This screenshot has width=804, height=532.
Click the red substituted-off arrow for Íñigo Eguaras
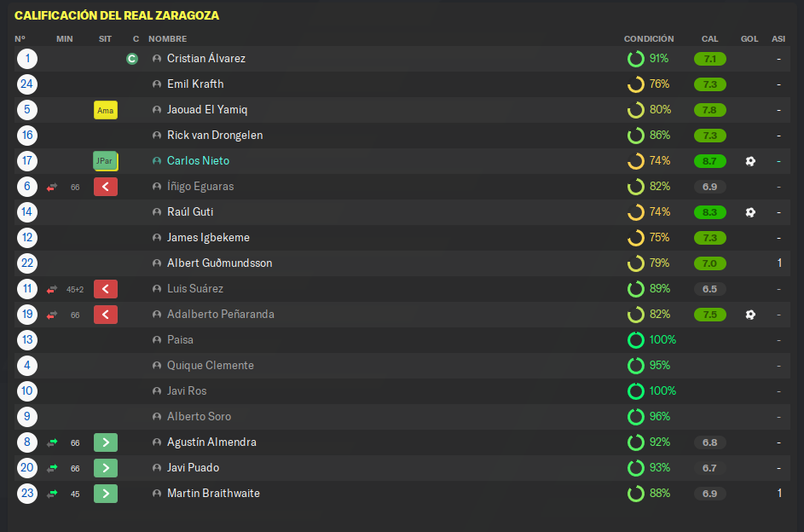point(106,187)
